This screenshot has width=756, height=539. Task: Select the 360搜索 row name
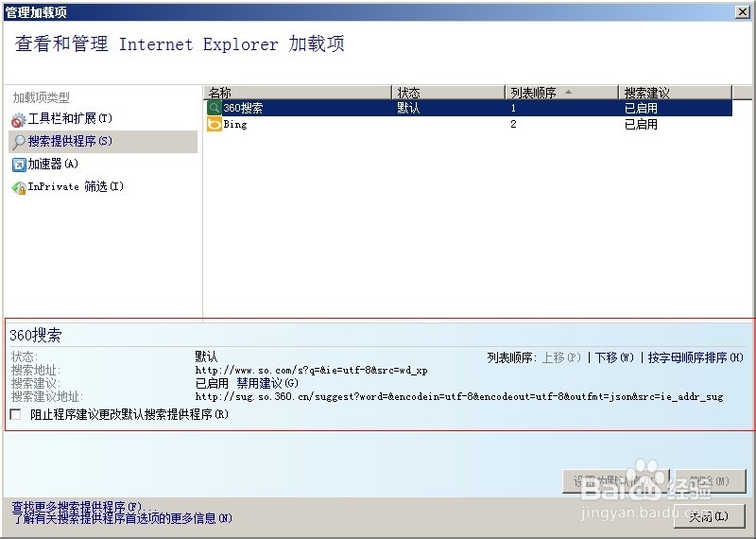point(243,108)
